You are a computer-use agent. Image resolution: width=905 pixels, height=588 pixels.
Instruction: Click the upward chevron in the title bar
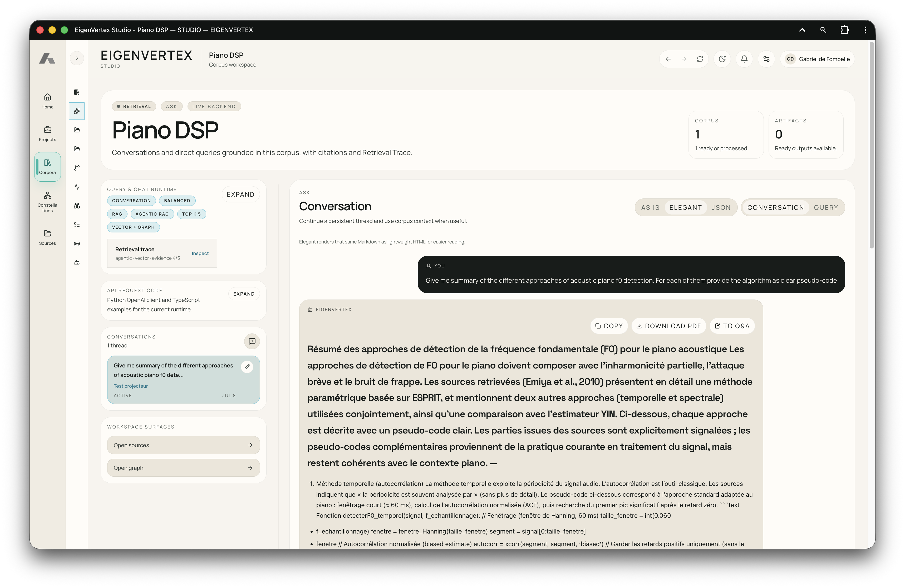click(802, 30)
